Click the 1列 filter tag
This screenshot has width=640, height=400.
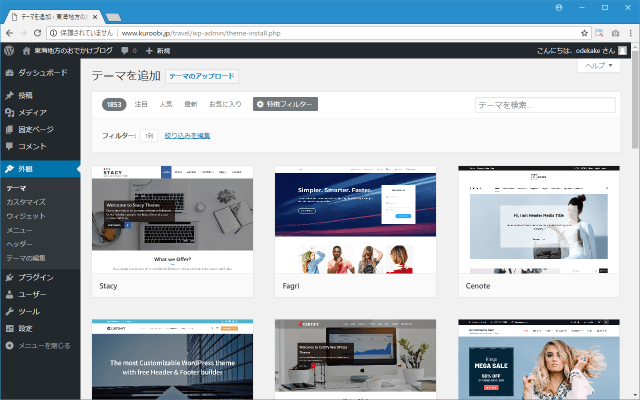click(x=149, y=136)
